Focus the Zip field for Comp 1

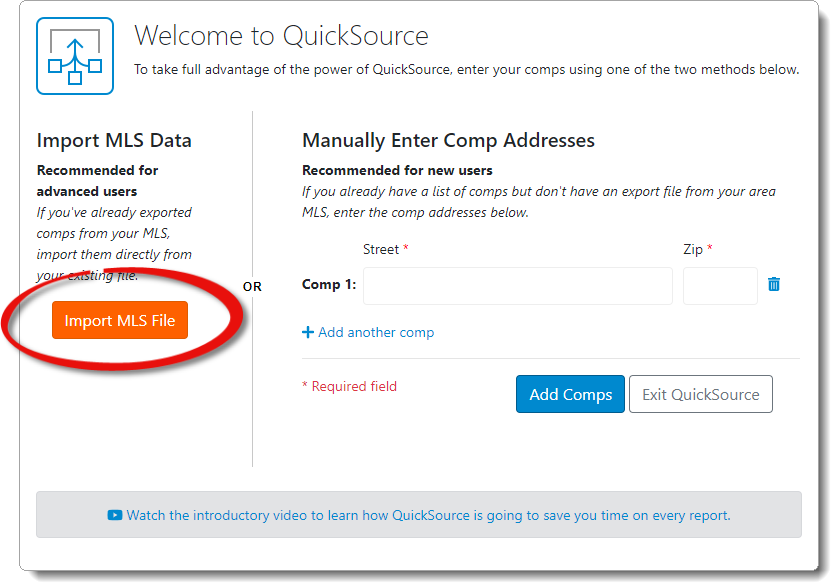(720, 285)
